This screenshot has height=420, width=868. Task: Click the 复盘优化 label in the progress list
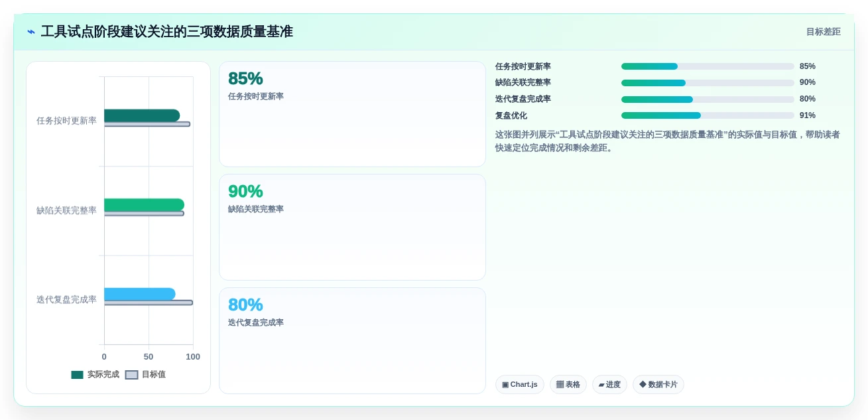tap(511, 115)
